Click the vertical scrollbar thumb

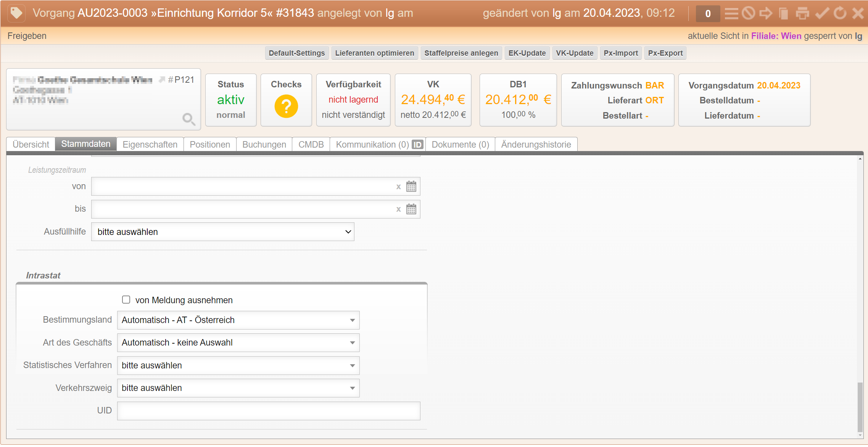click(860, 407)
